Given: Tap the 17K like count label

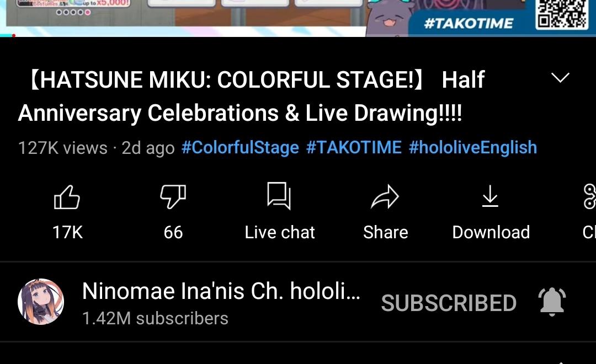Looking at the screenshot, I should coord(67,232).
